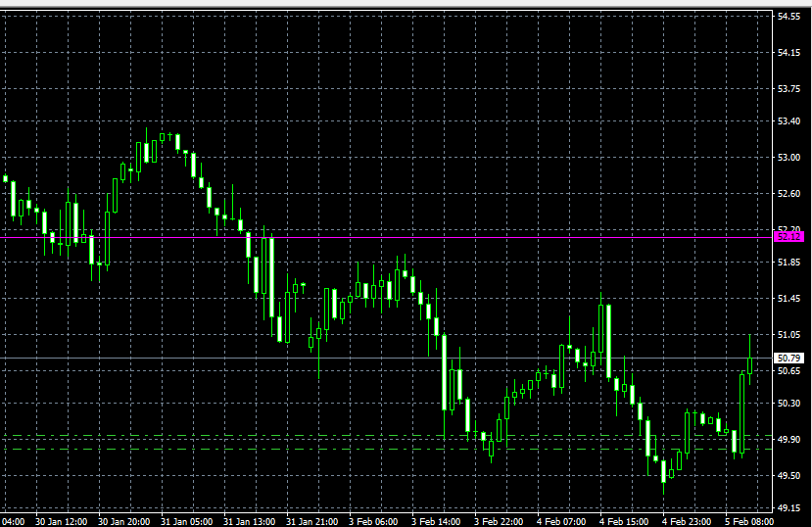This screenshot has height=527, width=812.
Task: Click the 49.50 price axis label
Action: (x=788, y=476)
